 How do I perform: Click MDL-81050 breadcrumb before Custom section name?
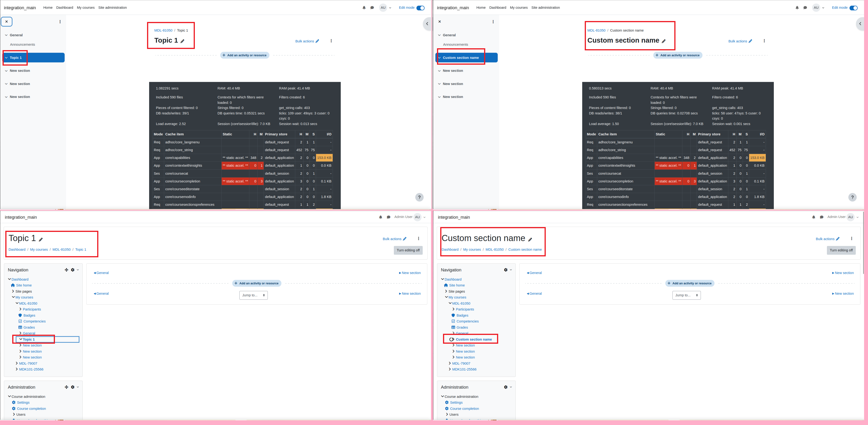[597, 30]
